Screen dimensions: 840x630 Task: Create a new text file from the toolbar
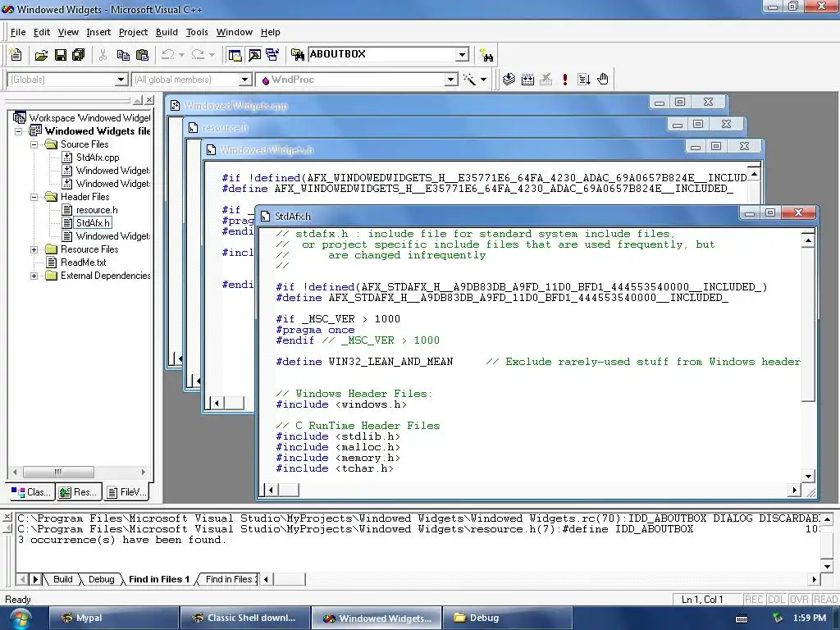coord(16,55)
